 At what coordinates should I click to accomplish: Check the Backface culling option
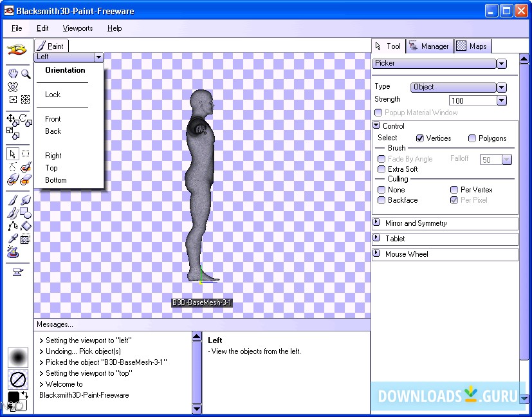click(x=381, y=200)
